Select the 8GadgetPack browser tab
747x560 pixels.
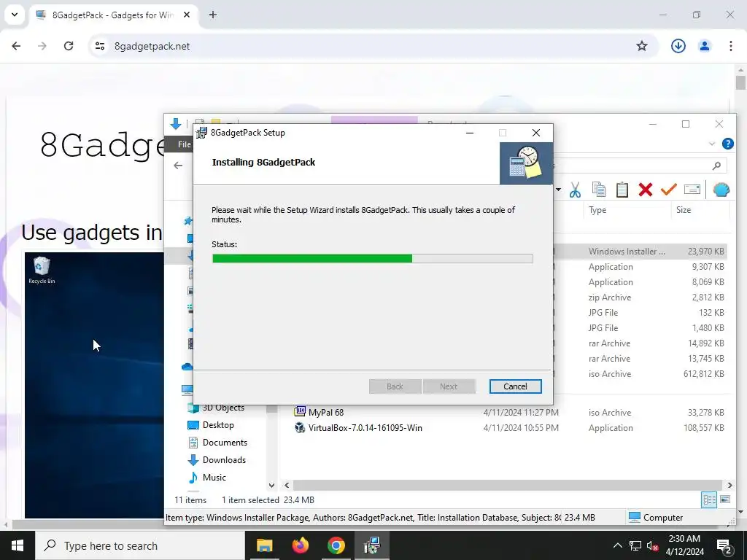tap(113, 15)
